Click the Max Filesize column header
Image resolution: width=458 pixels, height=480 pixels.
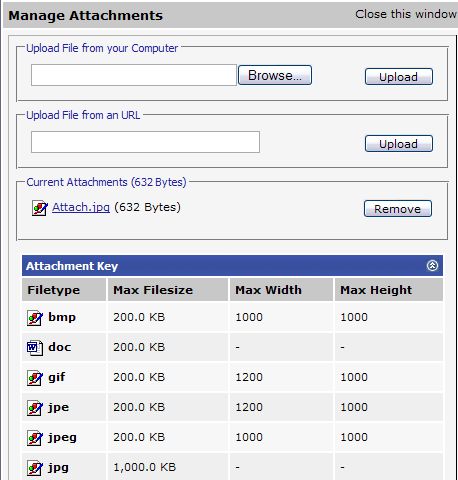168,290
